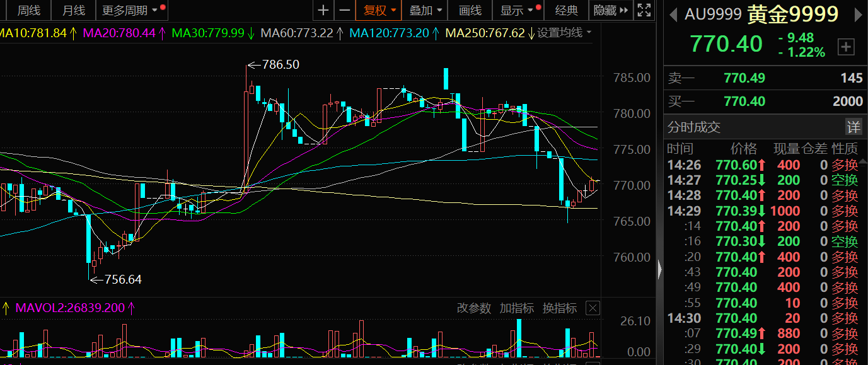The height and width of the screenshot is (365, 868).
Task: Switch to 周线 weekly chart
Action: pos(29,10)
